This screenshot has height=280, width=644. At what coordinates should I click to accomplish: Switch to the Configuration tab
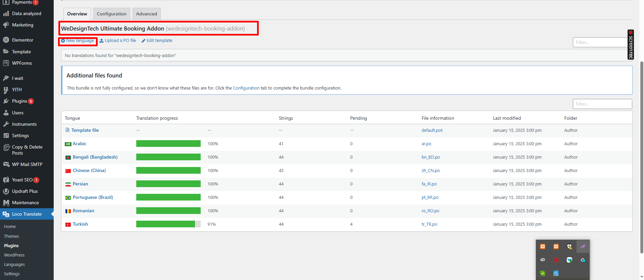point(111,14)
